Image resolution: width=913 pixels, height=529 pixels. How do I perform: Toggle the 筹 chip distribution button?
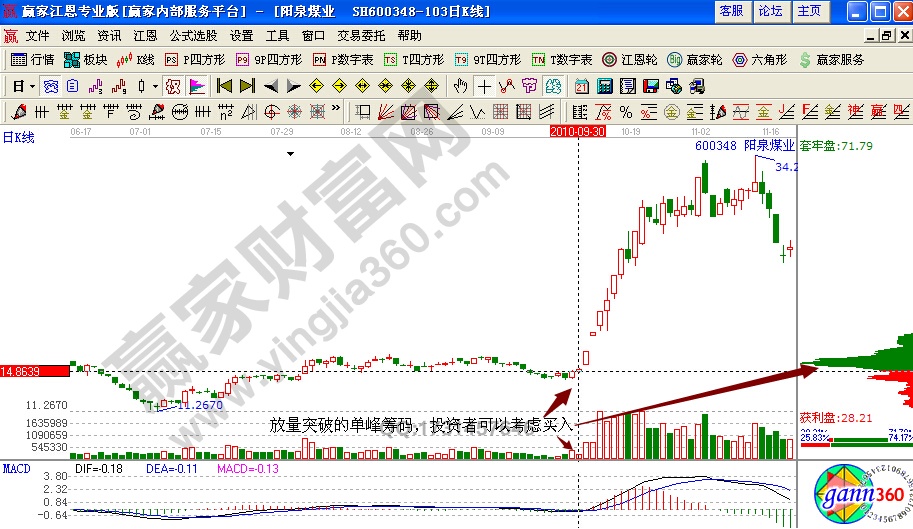tap(528, 86)
